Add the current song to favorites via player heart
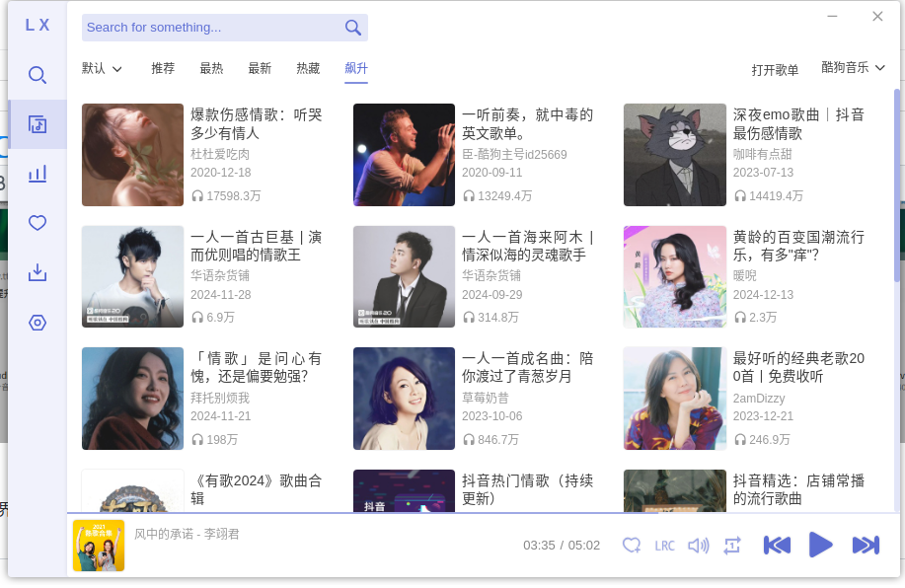The image size is (905, 588). tap(632, 546)
